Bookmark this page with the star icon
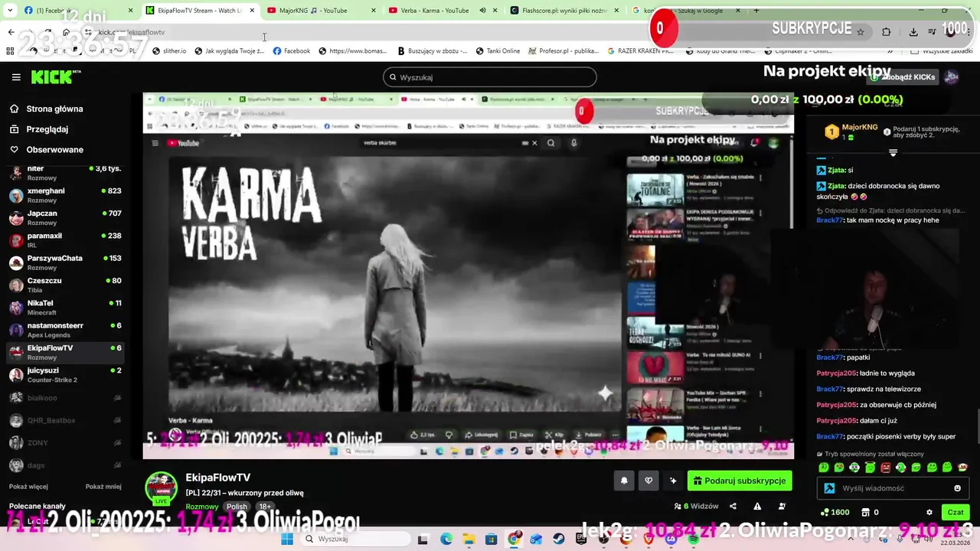 861,32
